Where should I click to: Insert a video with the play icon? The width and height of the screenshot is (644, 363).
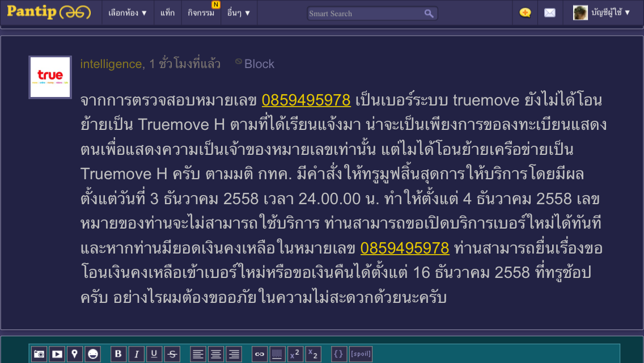point(57,354)
